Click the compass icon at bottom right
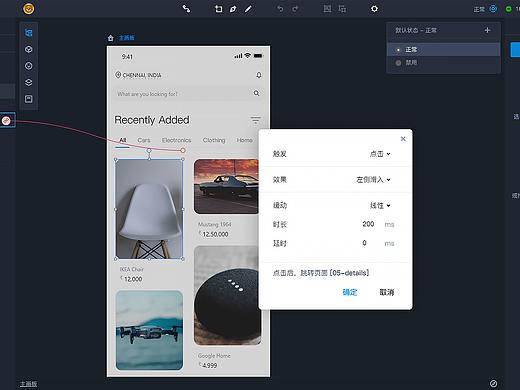The height and width of the screenshot is (390, 520). tap(493, 383)
